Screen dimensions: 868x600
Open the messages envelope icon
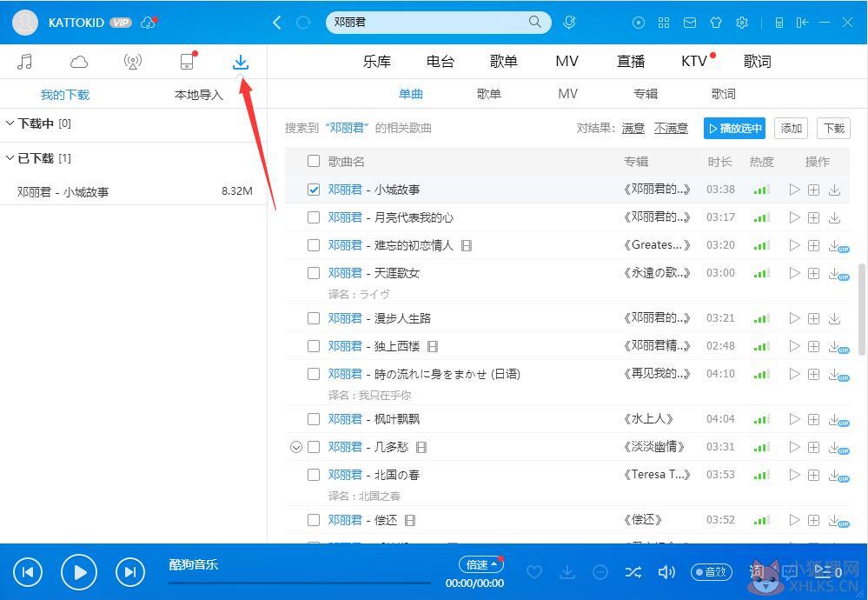[x=690, y=23]
